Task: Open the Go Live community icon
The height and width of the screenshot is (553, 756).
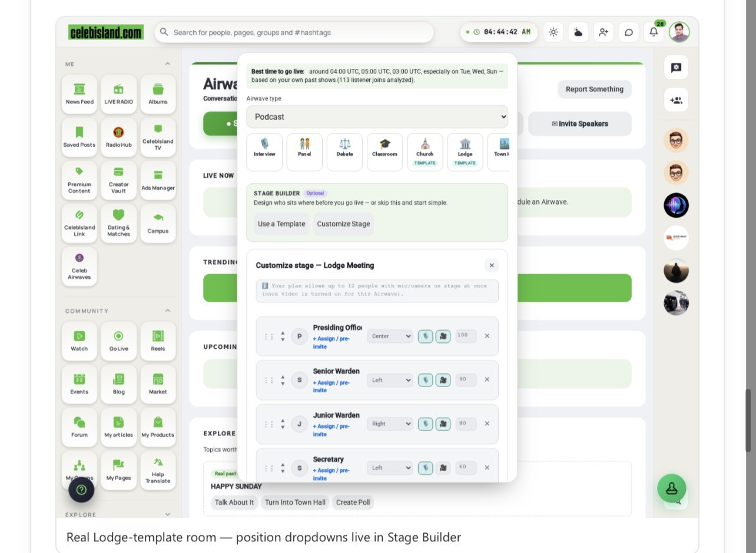Action: 118,341
